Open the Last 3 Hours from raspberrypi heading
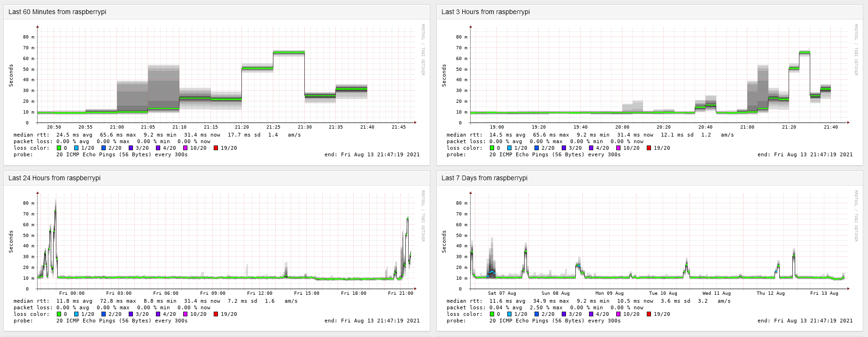 tap(485, 12)
